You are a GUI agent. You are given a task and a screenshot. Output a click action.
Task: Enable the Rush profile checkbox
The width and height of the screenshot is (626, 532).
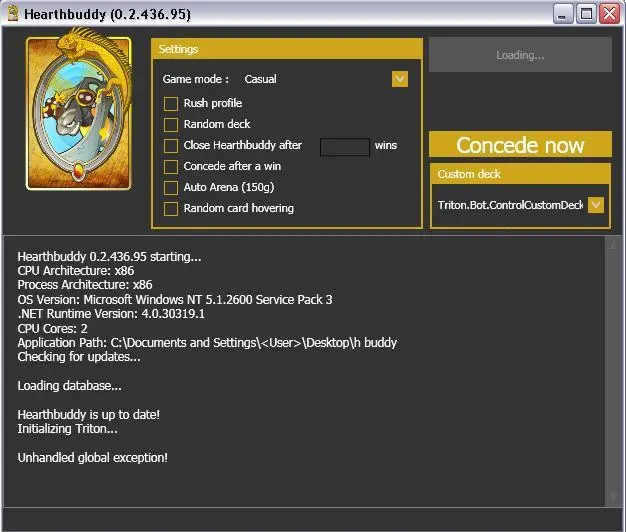click(171, 103)
